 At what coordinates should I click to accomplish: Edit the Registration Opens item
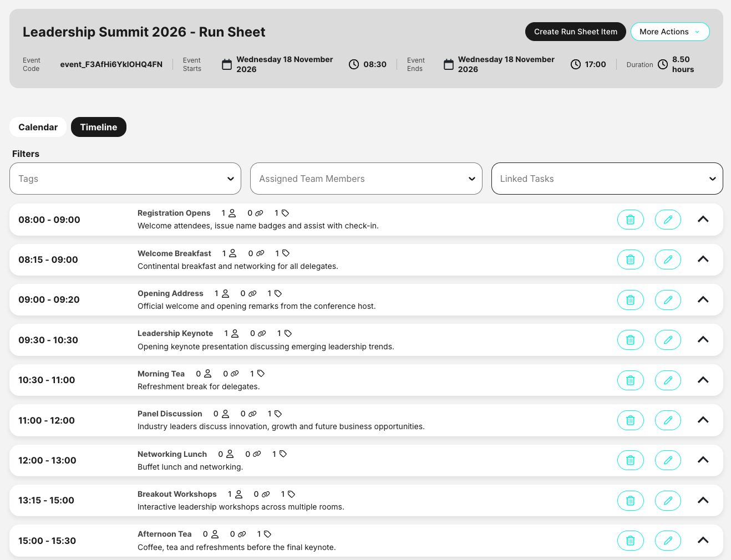pyautogui.click(x=668, y=220)
